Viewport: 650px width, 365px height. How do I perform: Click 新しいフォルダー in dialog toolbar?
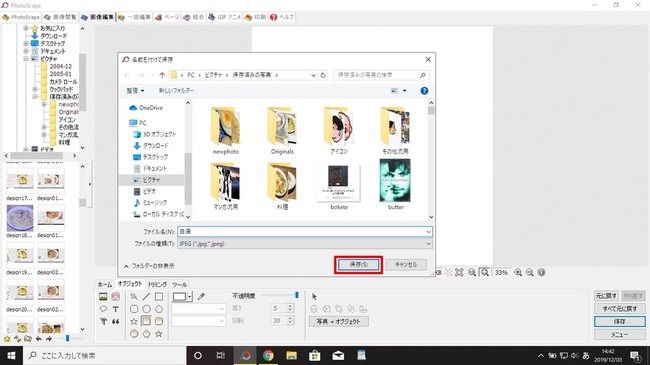(x=176, y=90)
